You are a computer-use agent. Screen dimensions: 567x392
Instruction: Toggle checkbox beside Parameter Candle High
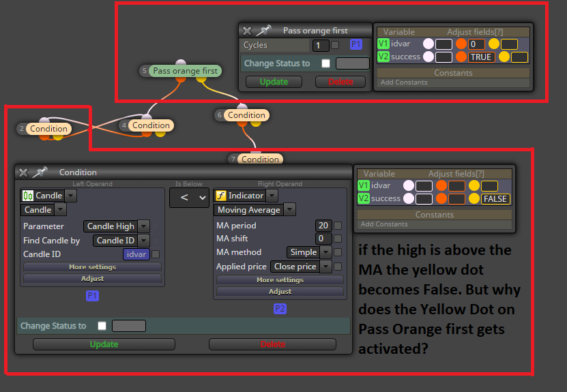(x=156, y=226)
